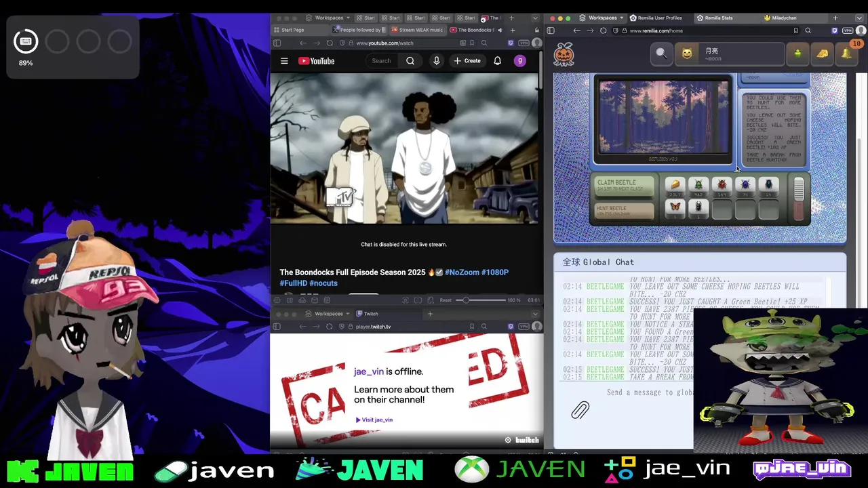
Task: Click the Twitch logo in player
Action: pyautogui.click(x=527, y=441)
